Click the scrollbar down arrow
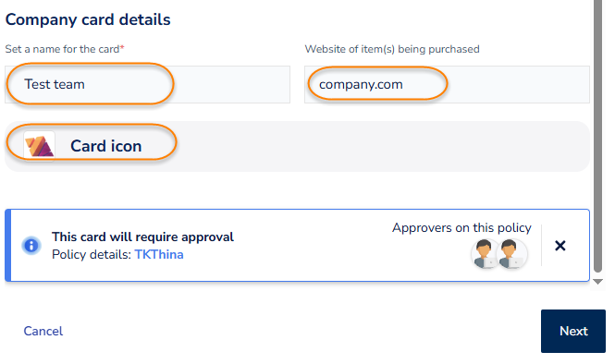Viewport: 615px width, 364px height. point(597,282)
